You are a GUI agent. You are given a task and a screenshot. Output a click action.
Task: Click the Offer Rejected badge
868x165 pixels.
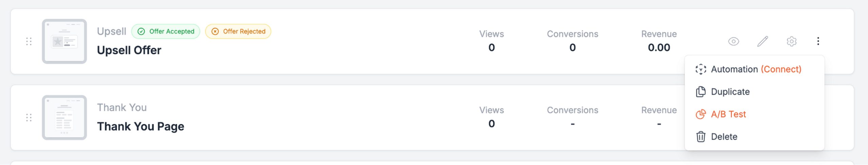pyautogui.click(x=238, y=32)
